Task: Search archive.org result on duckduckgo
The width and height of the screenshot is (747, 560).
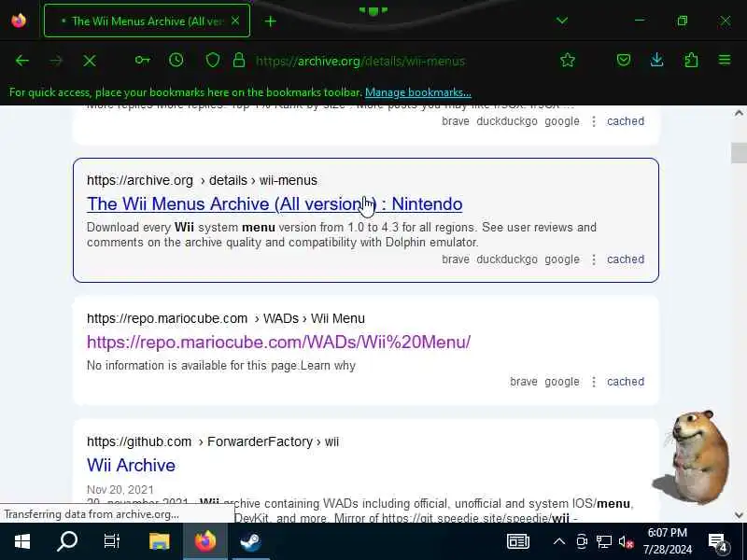Action: (x=507, y=259)
